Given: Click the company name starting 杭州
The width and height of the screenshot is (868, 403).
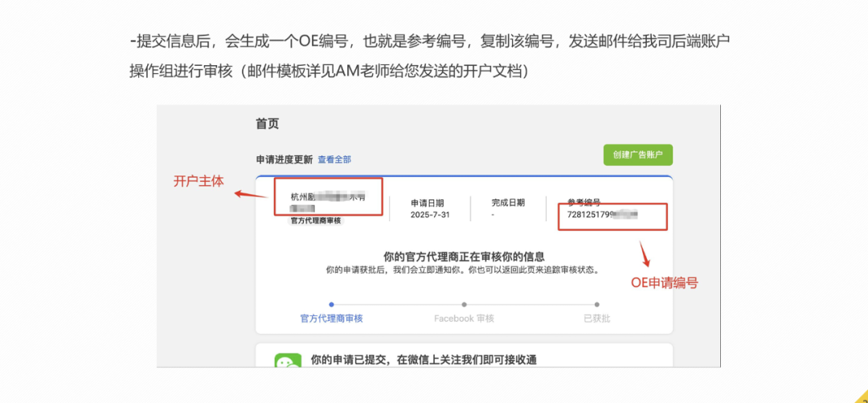Looking at the screenshot, I should (329, 203).
